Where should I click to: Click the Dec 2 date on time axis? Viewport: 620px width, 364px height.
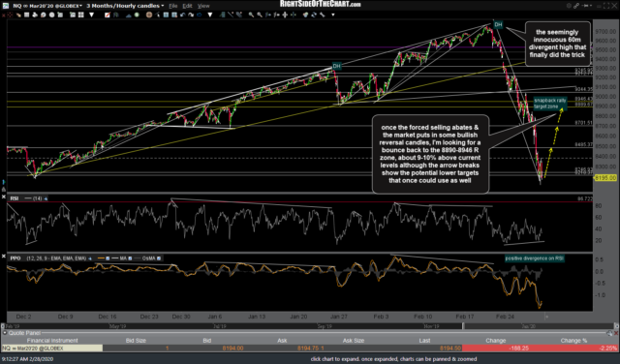pyautogui.click(x=23, y=317)
